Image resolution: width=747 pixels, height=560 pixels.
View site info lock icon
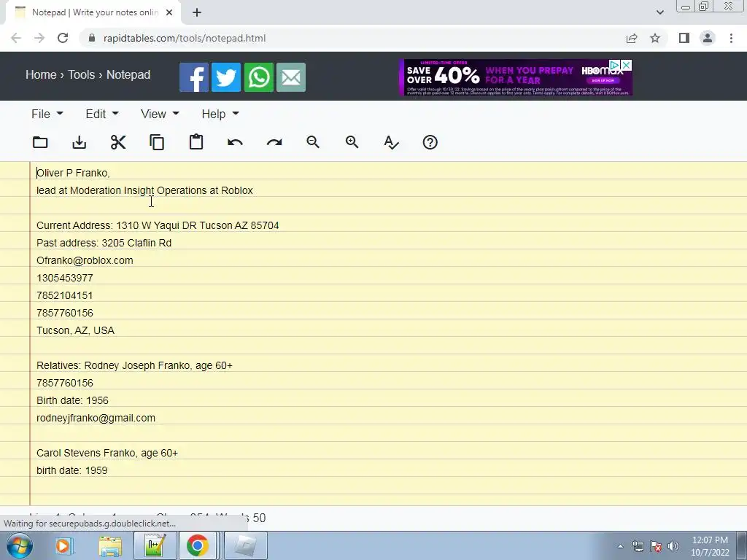(x=92, y=38)
